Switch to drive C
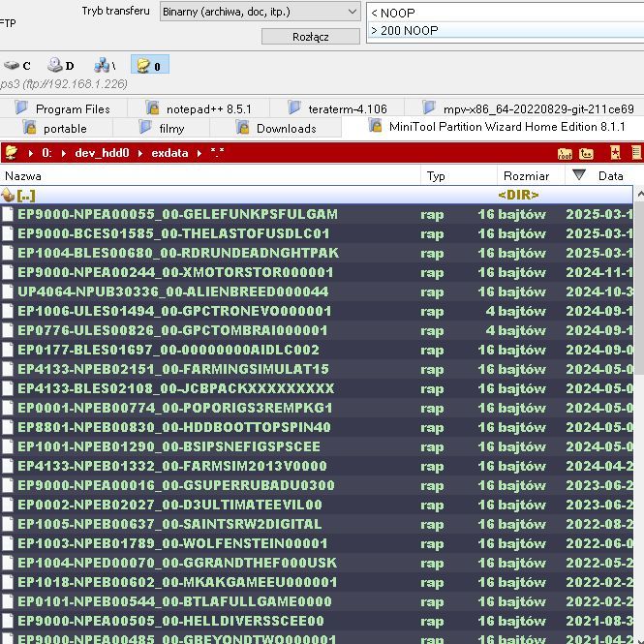Screen dimensions: 644x644 [16, 65]
